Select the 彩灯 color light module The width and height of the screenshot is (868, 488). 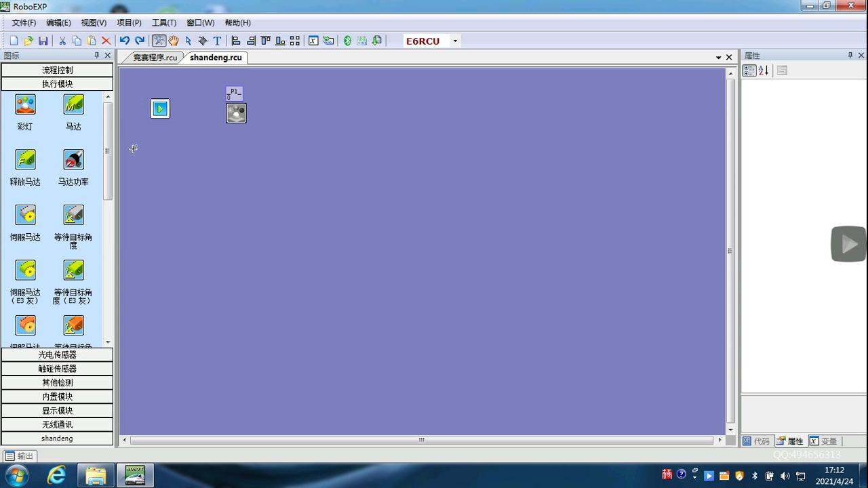25,104
